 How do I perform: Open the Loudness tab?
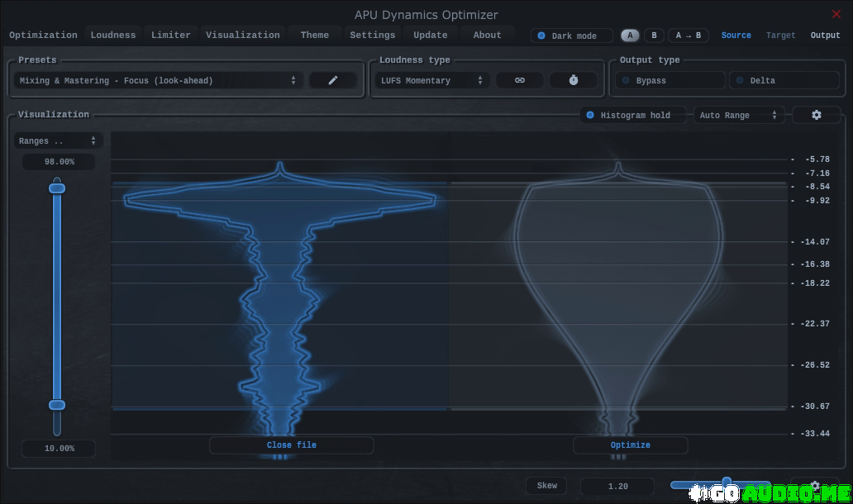[113, 35]
